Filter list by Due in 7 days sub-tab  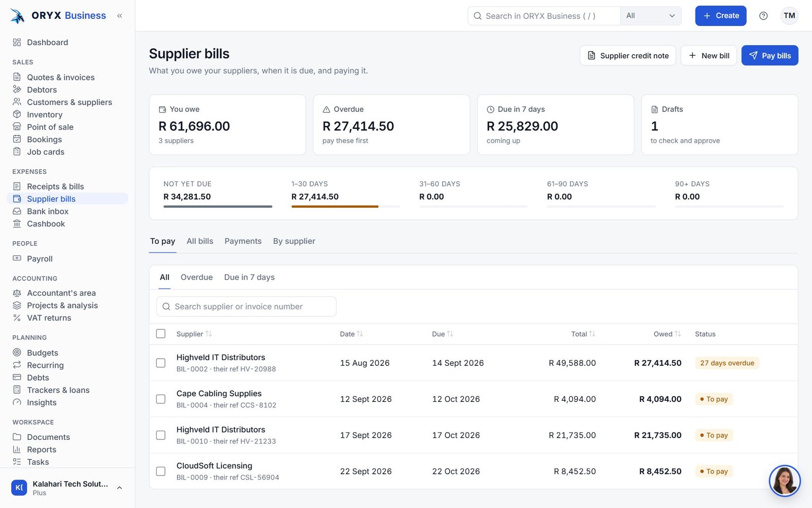(x=249, y=277)
